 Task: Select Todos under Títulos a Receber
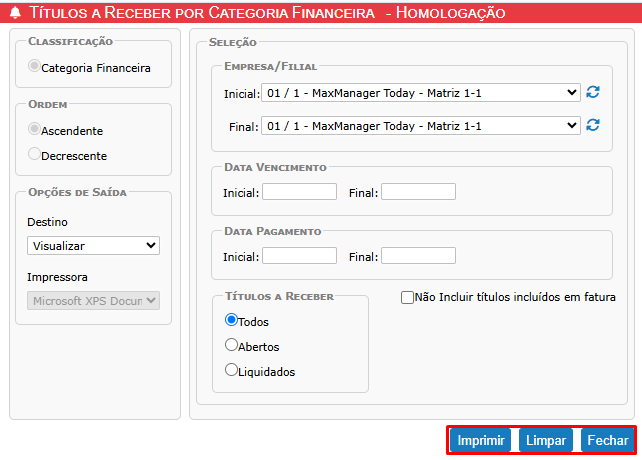pyautogui.click(x=231, y=320)
